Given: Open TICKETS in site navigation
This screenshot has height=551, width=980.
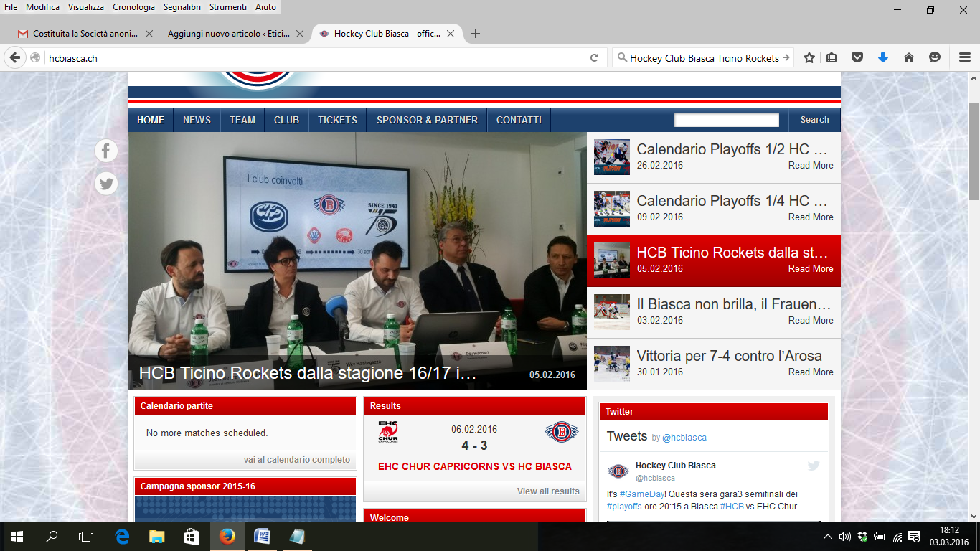Looking at the screenshot, I should [x=337, y=120].
